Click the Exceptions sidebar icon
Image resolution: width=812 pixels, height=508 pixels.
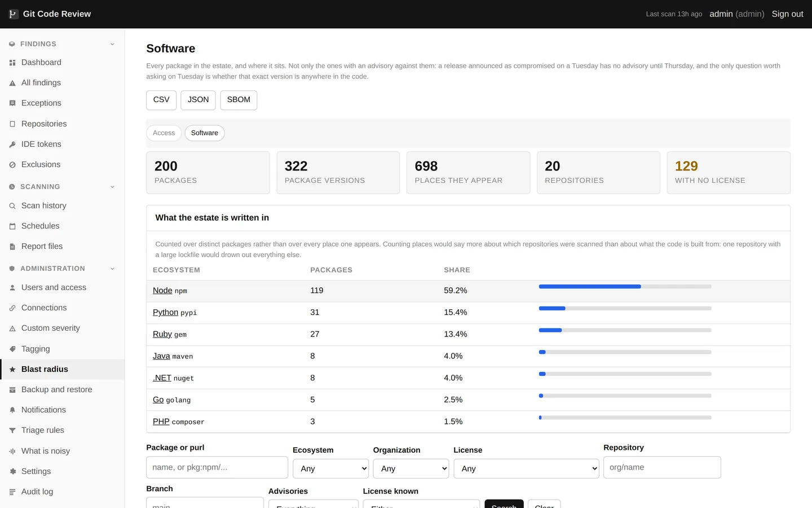point(12,103)
